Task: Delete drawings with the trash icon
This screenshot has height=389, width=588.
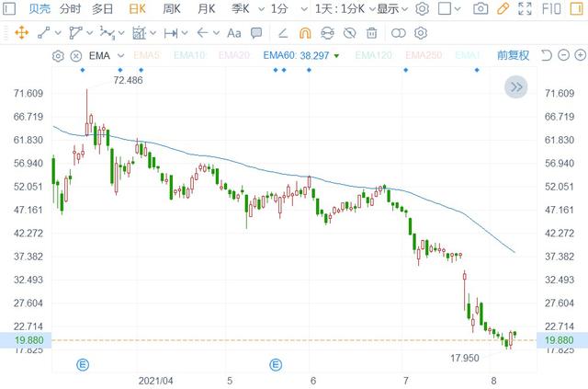Action: (372, 32)
